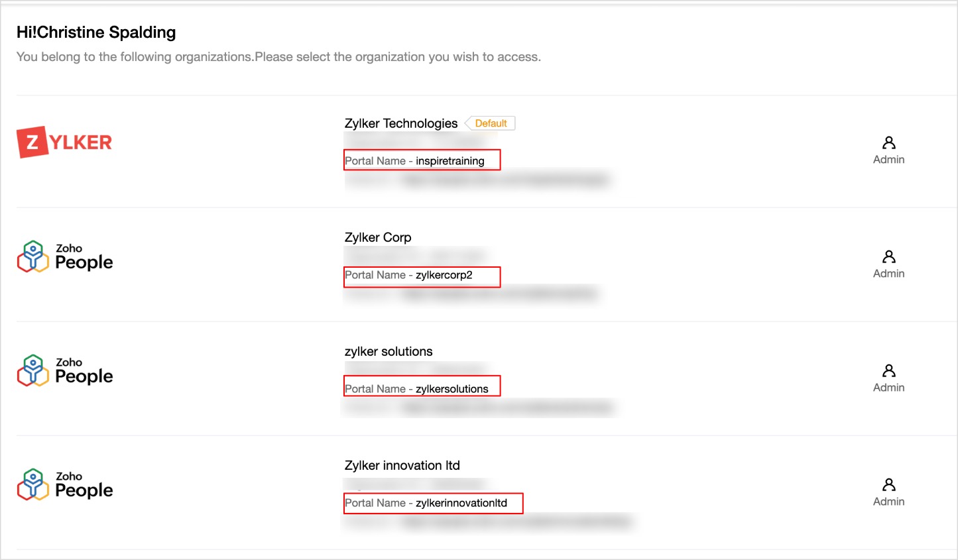Click Admin user icon for zylker solutions
Viewport: 958px width, 560px height.
pos(888,371)
